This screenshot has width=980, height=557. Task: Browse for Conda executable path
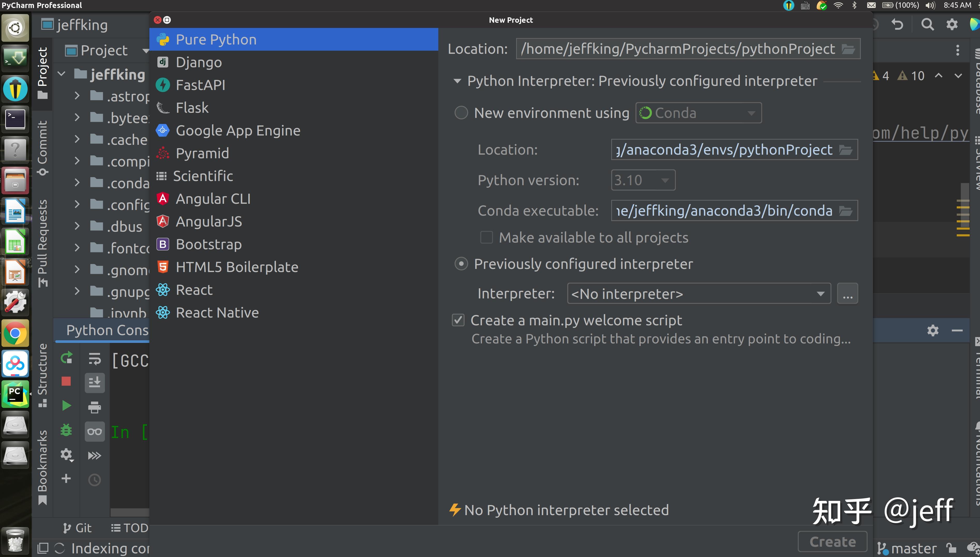pyautogui.click(x=845, y=211)
